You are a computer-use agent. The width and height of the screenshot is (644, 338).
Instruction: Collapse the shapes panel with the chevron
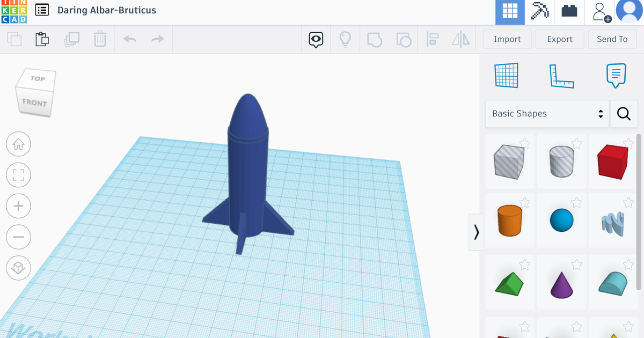tap(475, 232)
